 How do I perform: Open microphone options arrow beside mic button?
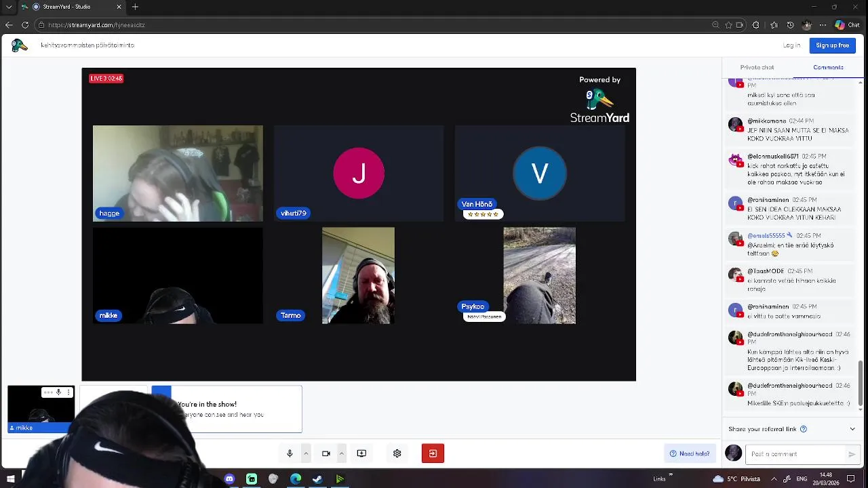(x=306, y=453)
